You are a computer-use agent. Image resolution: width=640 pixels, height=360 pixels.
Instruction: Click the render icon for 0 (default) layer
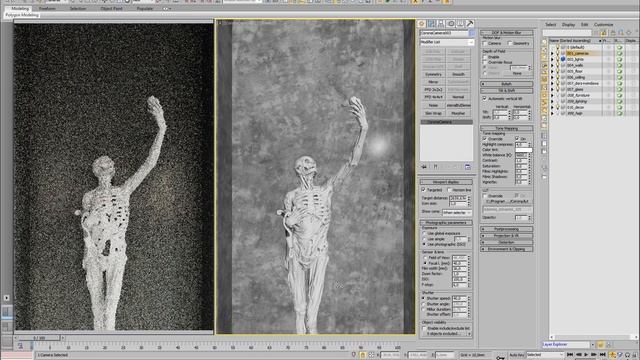[620, 47]
